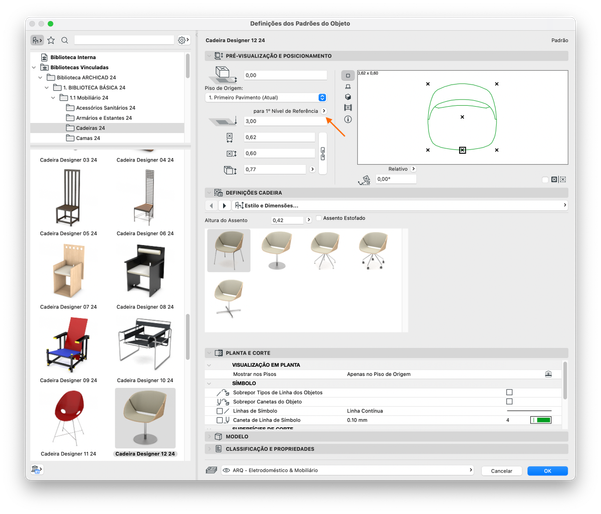Viewport: 601px width, 514px height.
Task: Click the Cancelar button
Action: coord(501,470)
